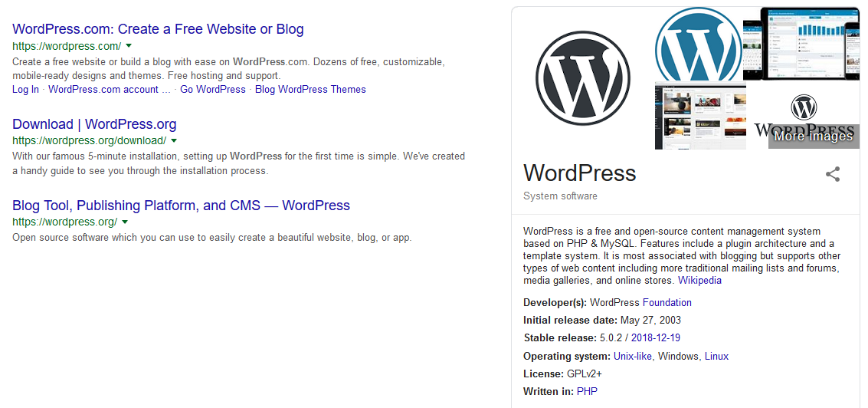
Task: Follow the Wikipedia link in the description
Action: click(699, 281)
